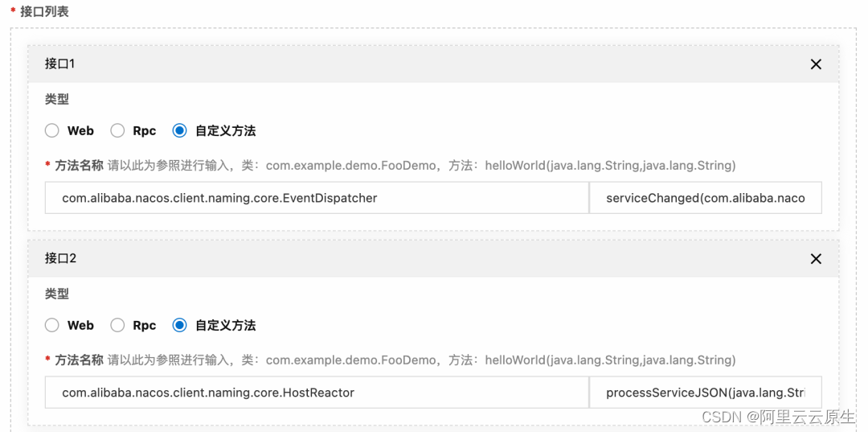Select Rpc type for 接口2
Viewport: 868px width, 432px height.
(117, 325)
